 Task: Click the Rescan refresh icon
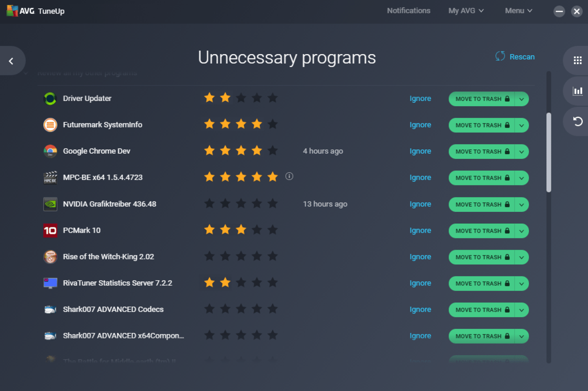pyautogui.click(x=500, y=57)
